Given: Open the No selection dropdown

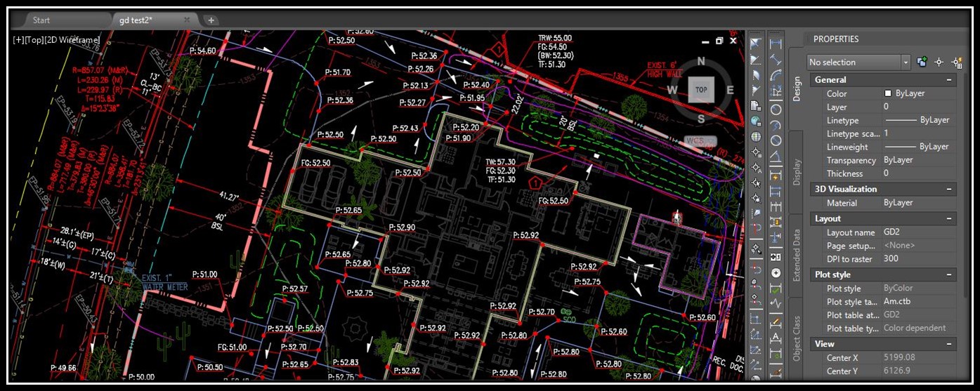Looking at the screenshot, I should point(858,62).
